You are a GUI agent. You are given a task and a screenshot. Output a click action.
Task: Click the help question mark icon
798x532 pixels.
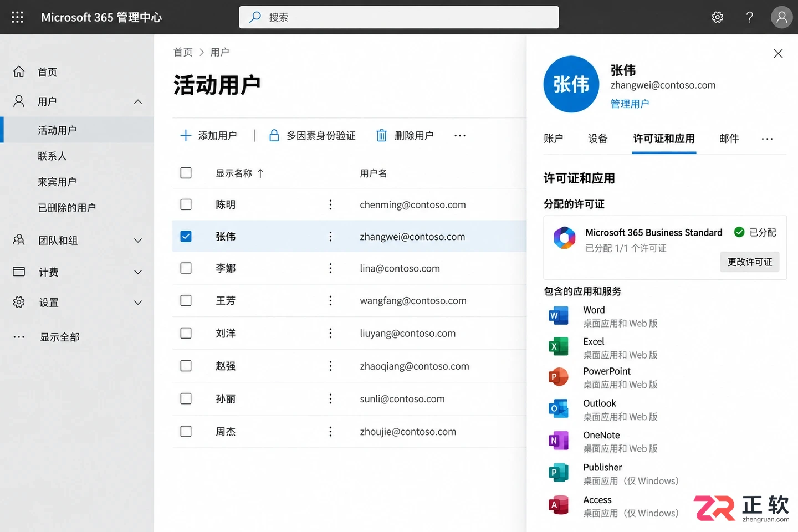[750, 17]
